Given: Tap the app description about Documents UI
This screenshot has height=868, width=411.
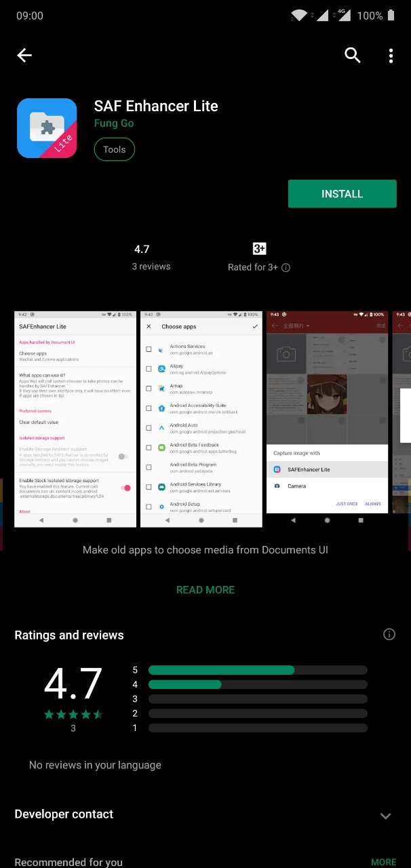Looking at the screenshot, I should click(x=206, y=550).
